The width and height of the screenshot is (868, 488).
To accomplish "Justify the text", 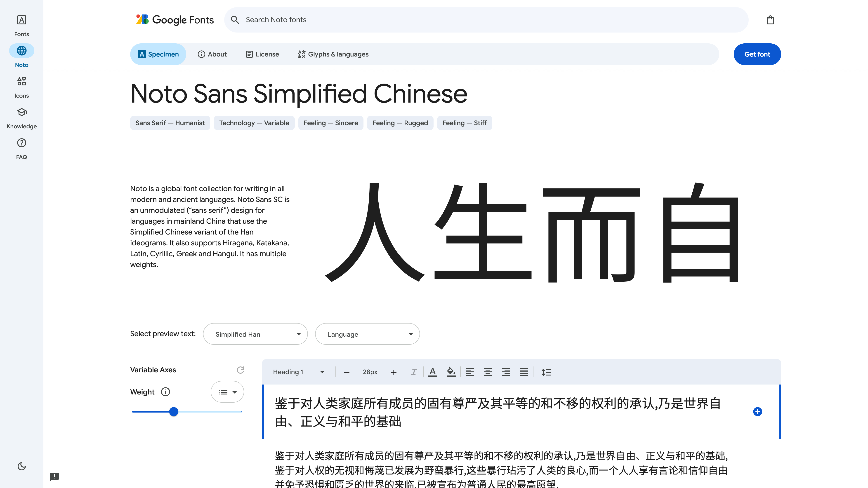I will (x=524, y=372).
